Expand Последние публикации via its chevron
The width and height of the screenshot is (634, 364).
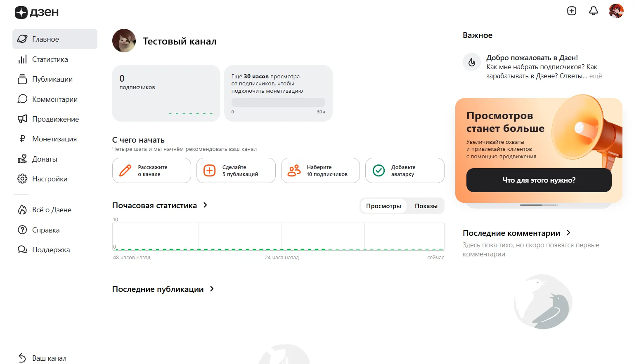pos(212,289)
